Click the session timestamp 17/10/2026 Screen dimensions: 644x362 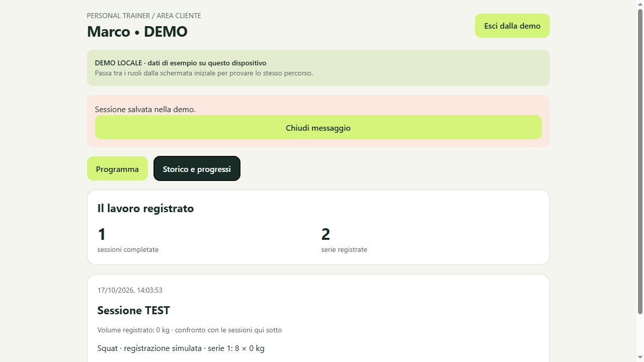pos(130,290)
